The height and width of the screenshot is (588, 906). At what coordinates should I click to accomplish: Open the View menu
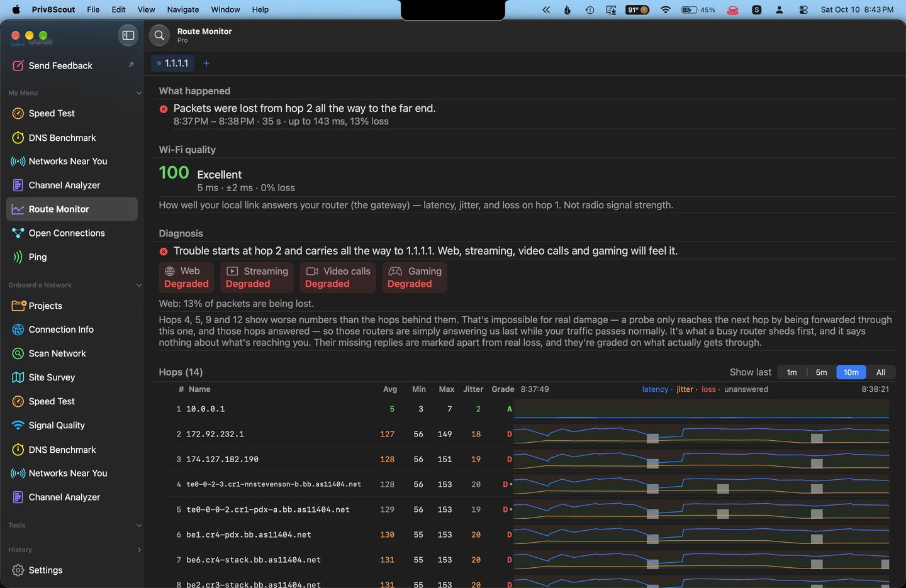click(146, 9)
